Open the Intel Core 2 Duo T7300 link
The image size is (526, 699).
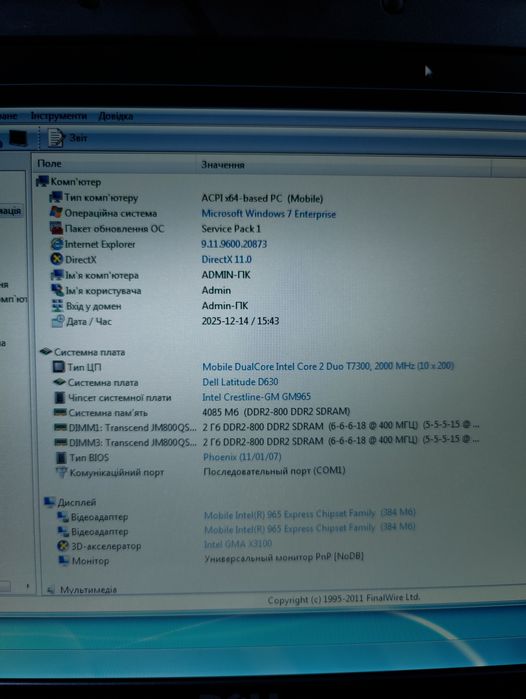(328, 366)
